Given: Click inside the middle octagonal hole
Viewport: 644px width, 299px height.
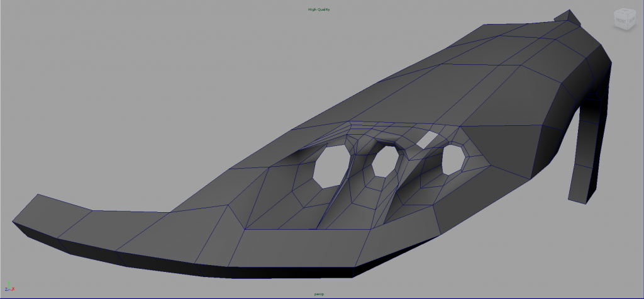Looking at the screenshot, I should 384,162.
